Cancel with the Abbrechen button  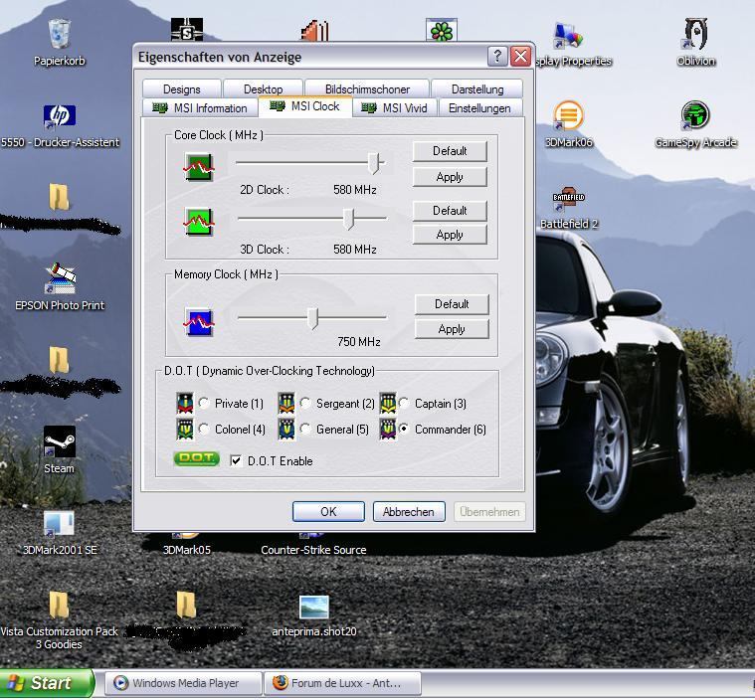click(x=409, y=511)
